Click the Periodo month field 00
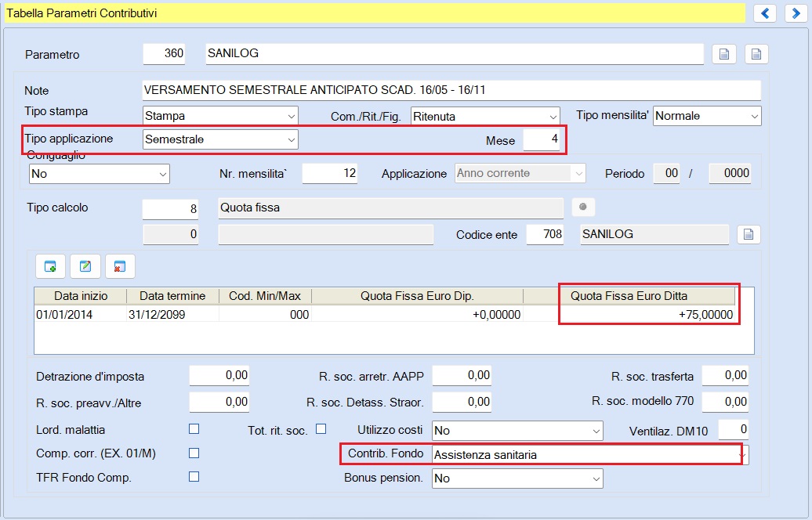The height and width of the screenshot is (520, 812). (x=666, y=173)
